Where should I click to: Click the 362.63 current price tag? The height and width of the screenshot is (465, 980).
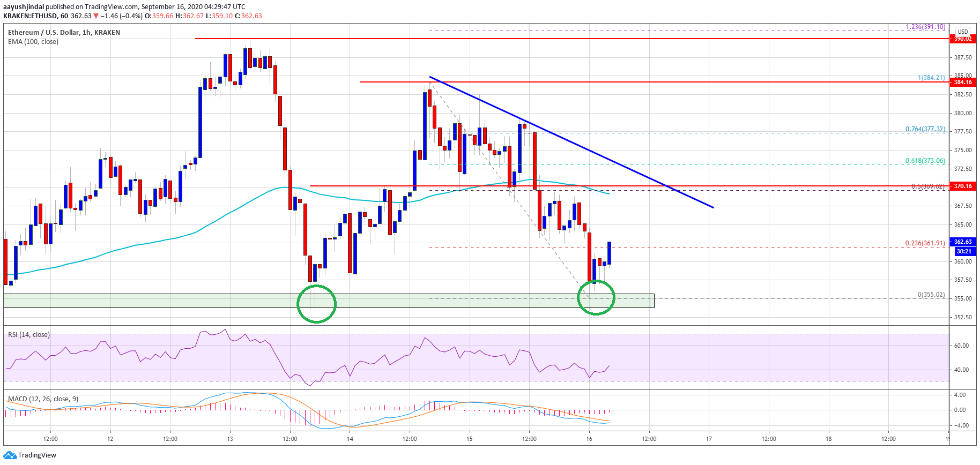[x=963, y=242]
